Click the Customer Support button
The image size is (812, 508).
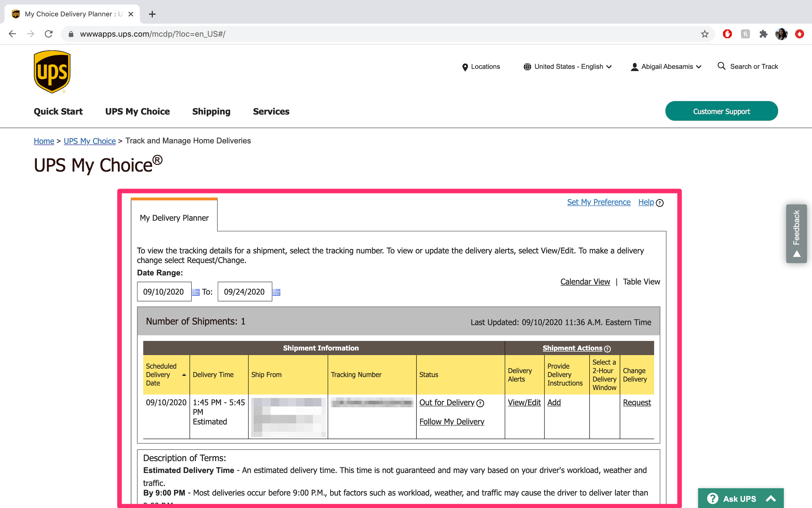[721, 111]
